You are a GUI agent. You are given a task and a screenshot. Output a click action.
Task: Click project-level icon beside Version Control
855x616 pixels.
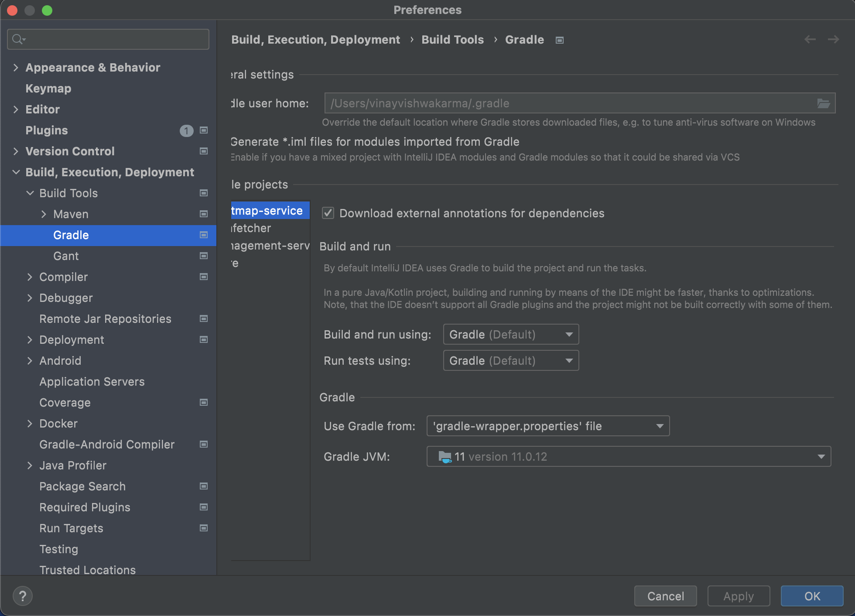click(204, 151)
